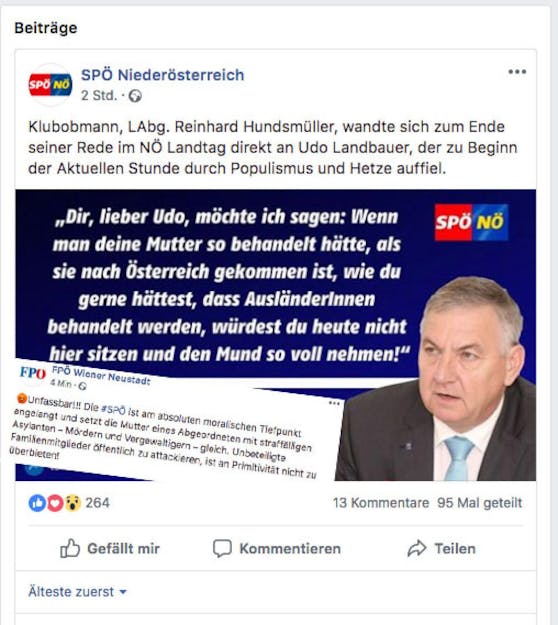Click the wow face reaction icon

[73, 503]
